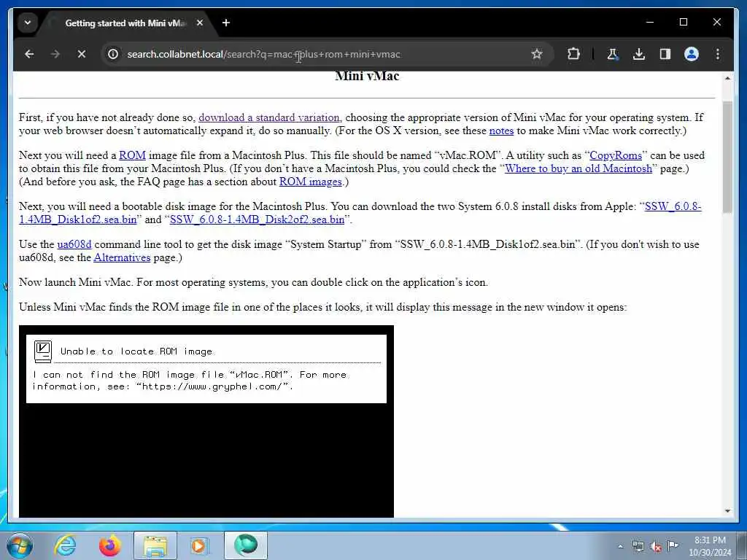Click the page scrollbar up arrow

point(727,79)
